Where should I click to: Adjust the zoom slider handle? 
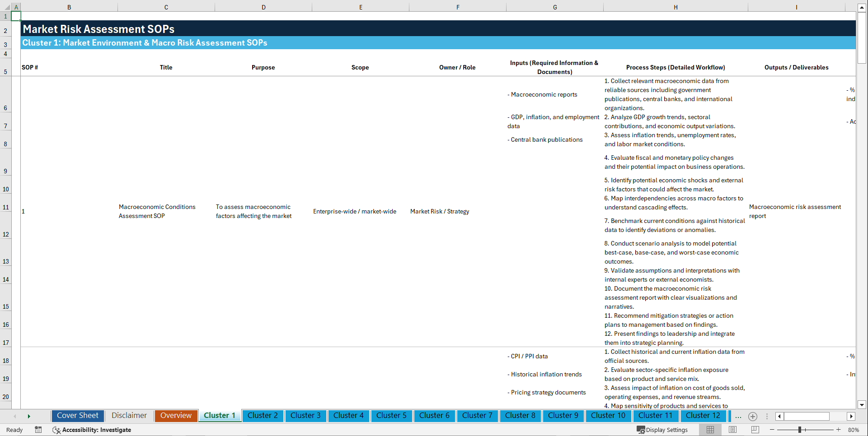(800, 429)
